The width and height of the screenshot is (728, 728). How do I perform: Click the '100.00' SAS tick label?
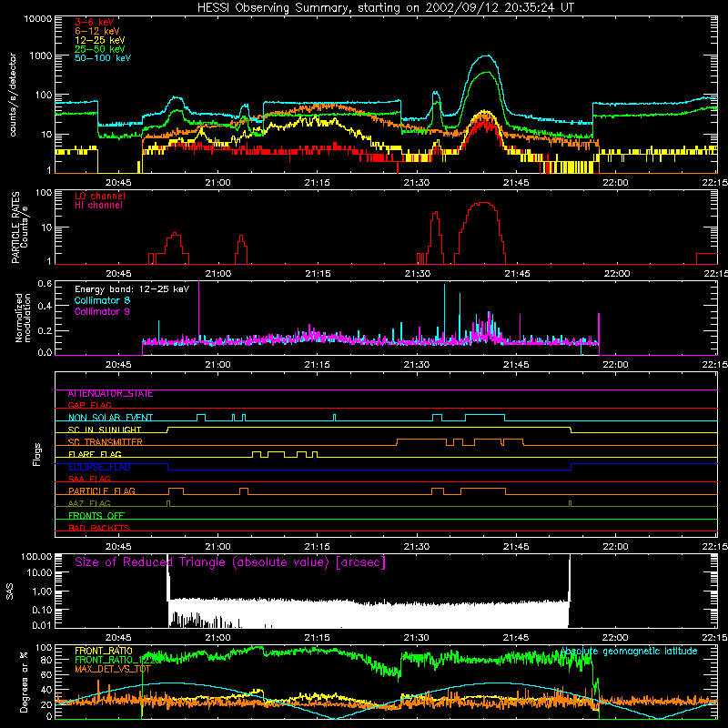pyautogui.click(x=36, y=557)
